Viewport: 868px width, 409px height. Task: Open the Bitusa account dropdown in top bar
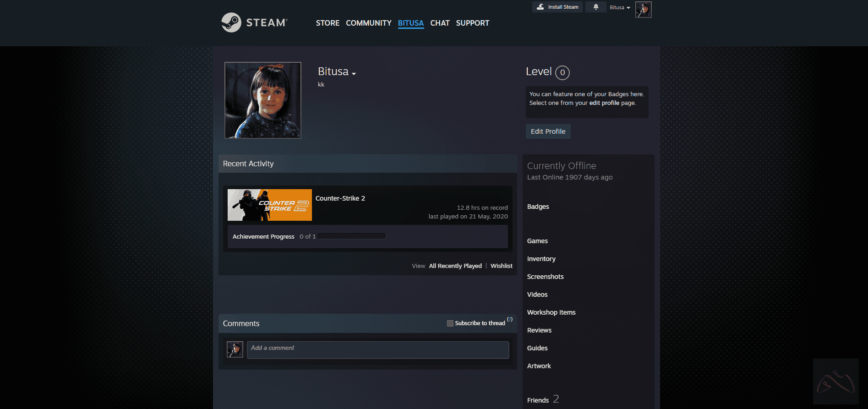(x=620, y=7)
